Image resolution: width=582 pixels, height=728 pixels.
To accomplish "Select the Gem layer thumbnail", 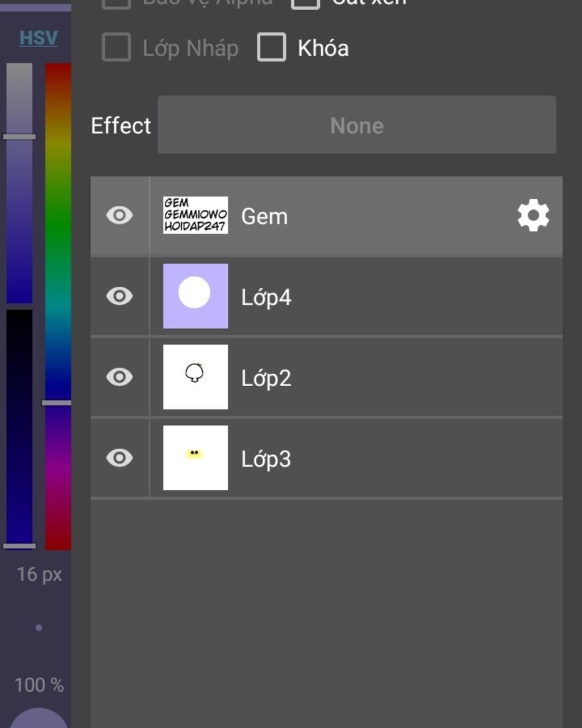I will click(196, 215).
